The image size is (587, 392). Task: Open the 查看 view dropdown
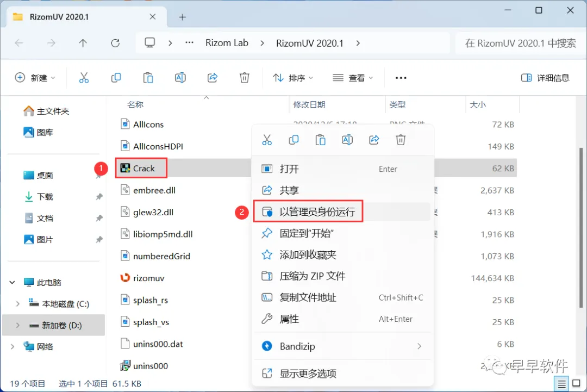(353, 78)
